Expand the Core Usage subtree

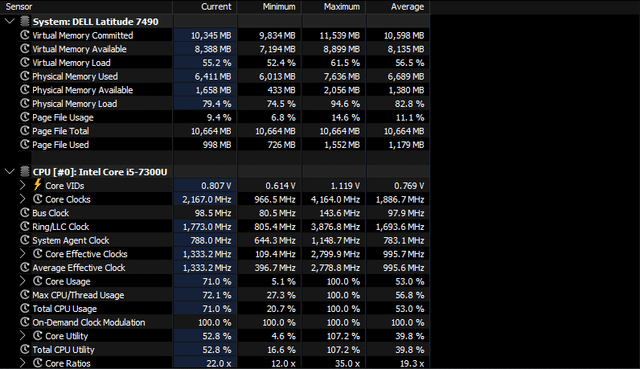[x=23, y=281]
